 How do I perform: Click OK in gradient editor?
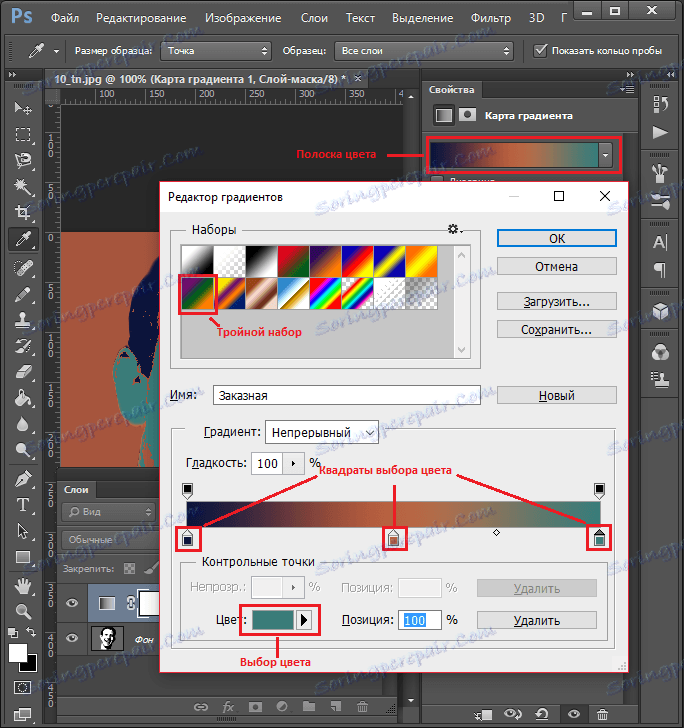pyautogui.click(x=557, y=239)
